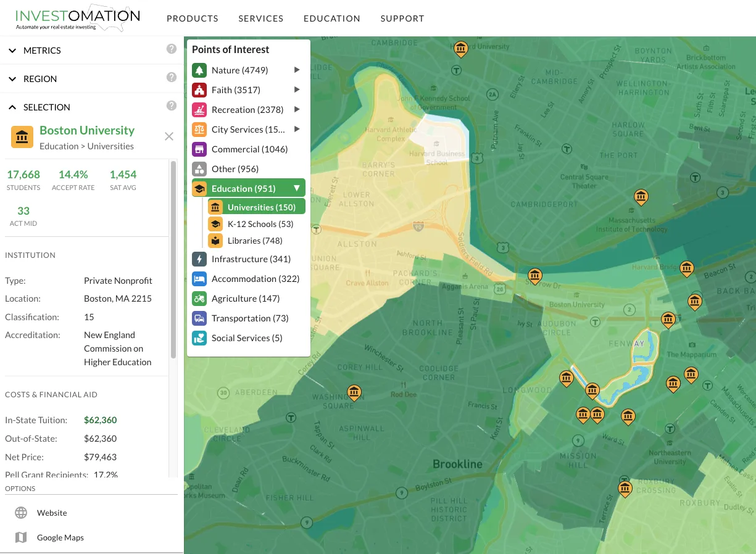
Task: Select the Recreation category icon
Action: [x=199, y=110]
